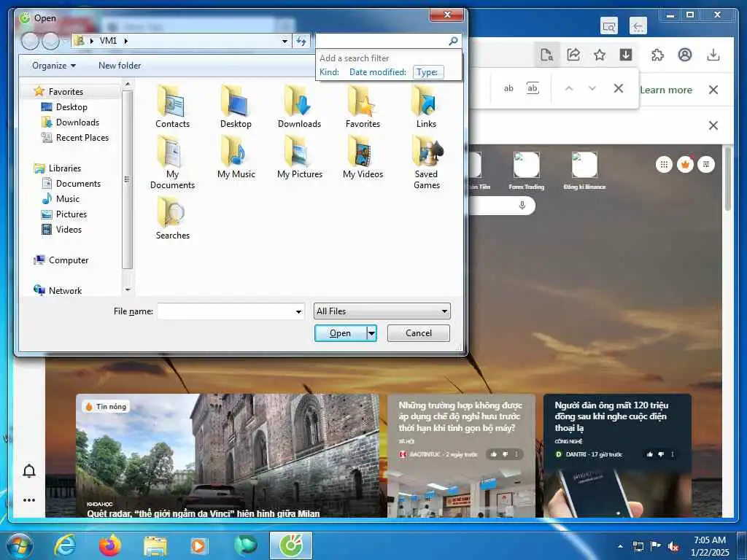
Task: Click the orange crown icon on new tab page
Action: pyautogui.click(x=685, y=165)
